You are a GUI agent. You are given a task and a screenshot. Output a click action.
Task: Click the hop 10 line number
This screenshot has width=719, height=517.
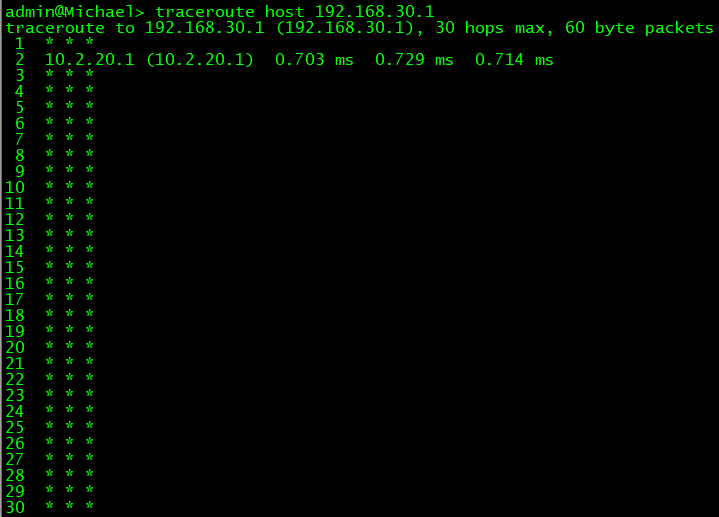15,187
